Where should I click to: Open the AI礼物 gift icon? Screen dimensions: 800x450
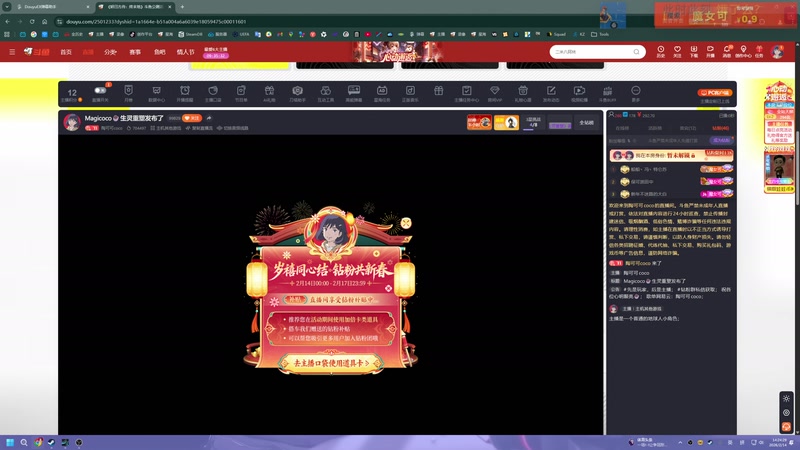(269, 90)
